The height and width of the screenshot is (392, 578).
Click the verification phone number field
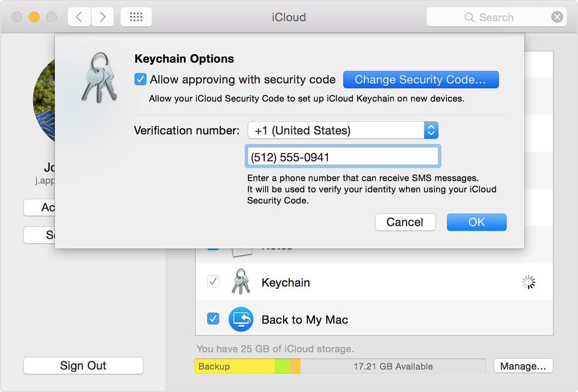342,157
